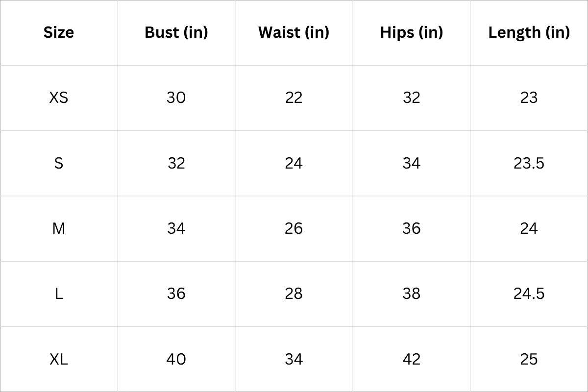Click the XL size row label
The width and height of the screenshot is (588, 392).
coord(59,359)
